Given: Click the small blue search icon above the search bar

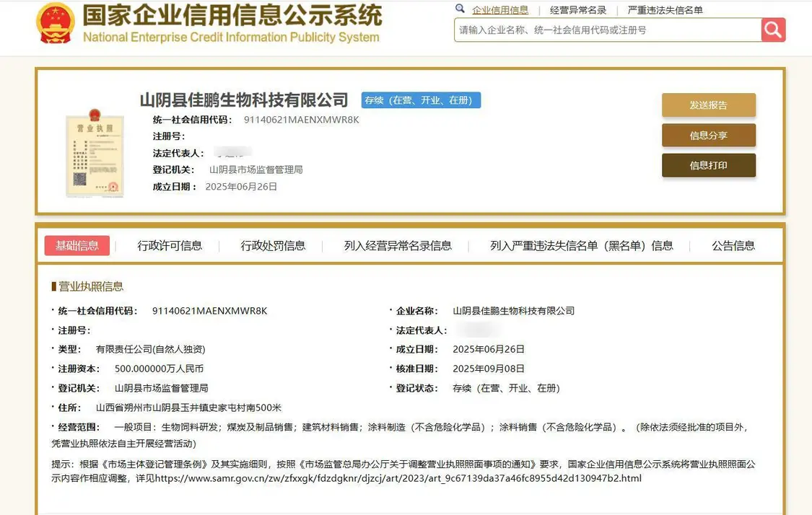Looking at the screenshot, I should click(x=460, y=8).
